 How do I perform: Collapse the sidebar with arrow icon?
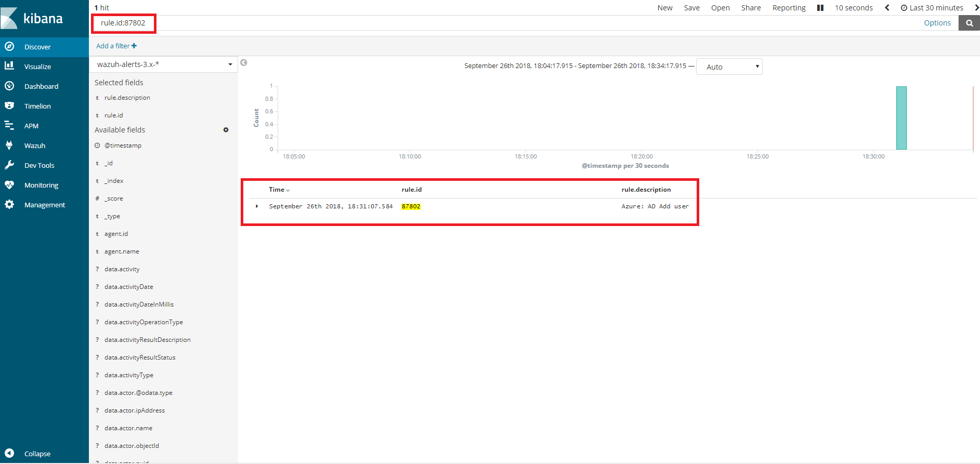pyautogui.click(x=9, y=453)
